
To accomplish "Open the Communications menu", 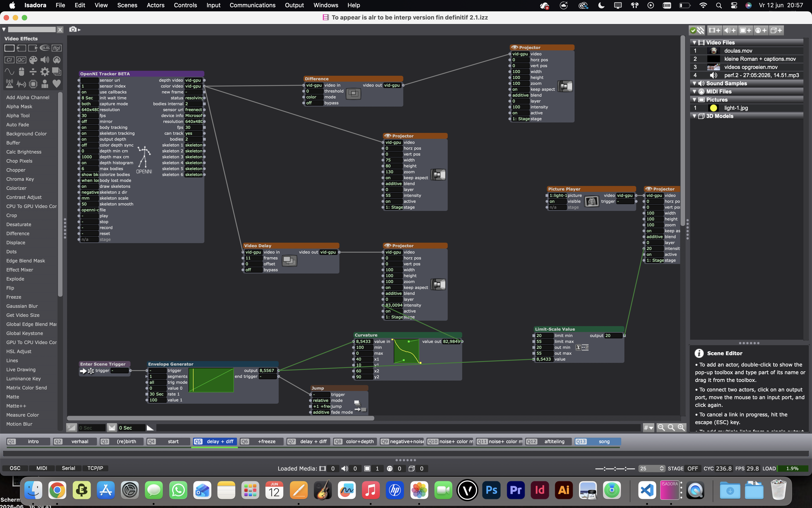I will click(x=252, y=5).
